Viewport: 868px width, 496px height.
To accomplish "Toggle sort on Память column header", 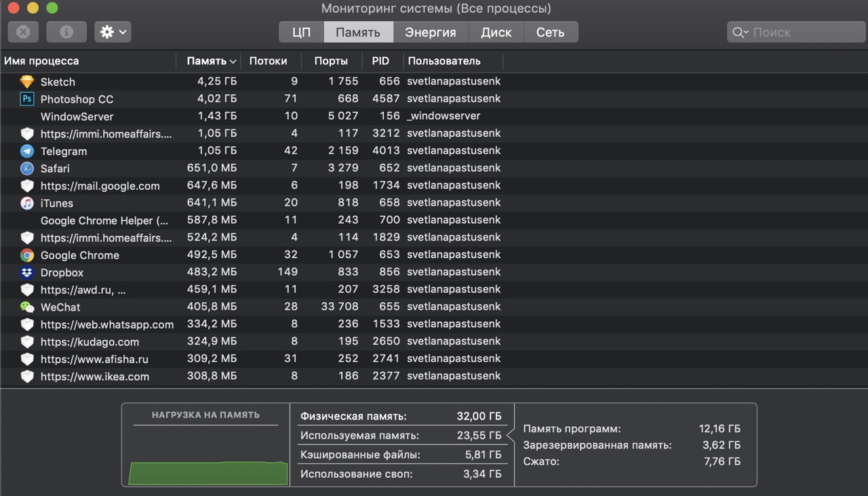I will [209, 61].
